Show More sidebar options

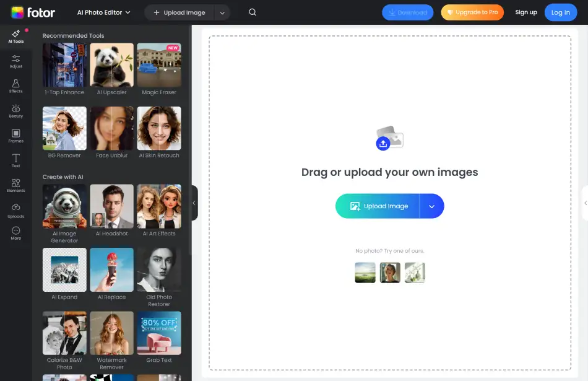click(x=16, y=233)
